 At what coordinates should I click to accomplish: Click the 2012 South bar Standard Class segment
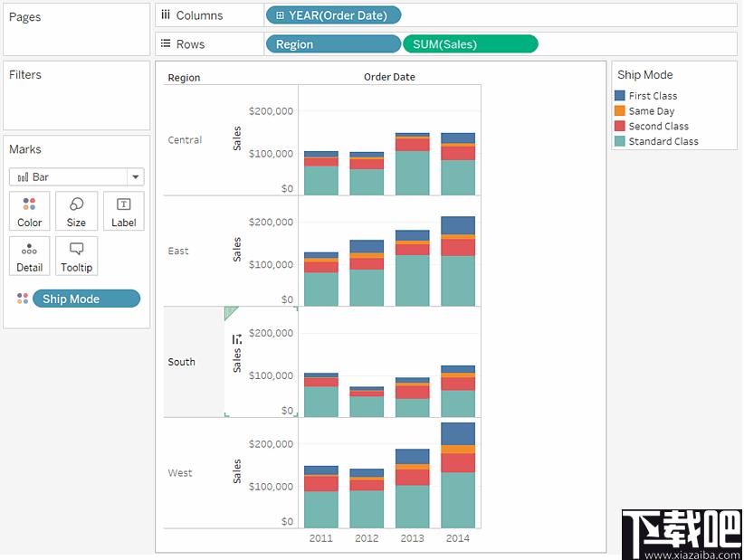click(x=367, y=406)
